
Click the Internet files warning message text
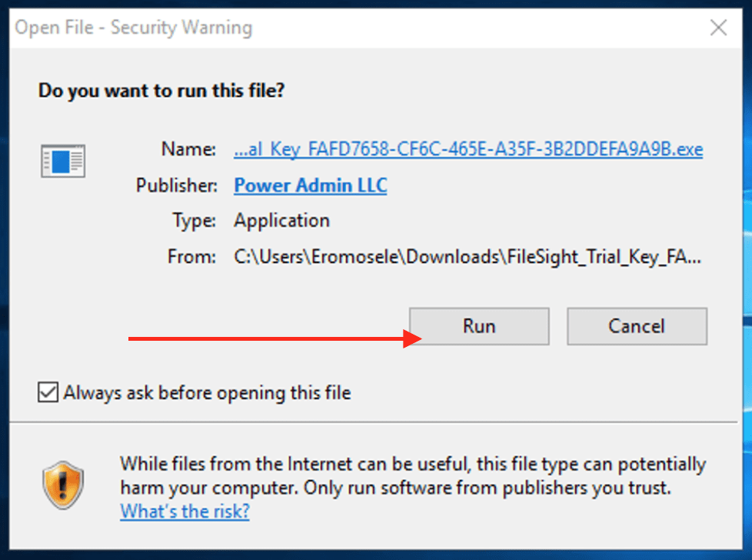[x=412, y=475]
